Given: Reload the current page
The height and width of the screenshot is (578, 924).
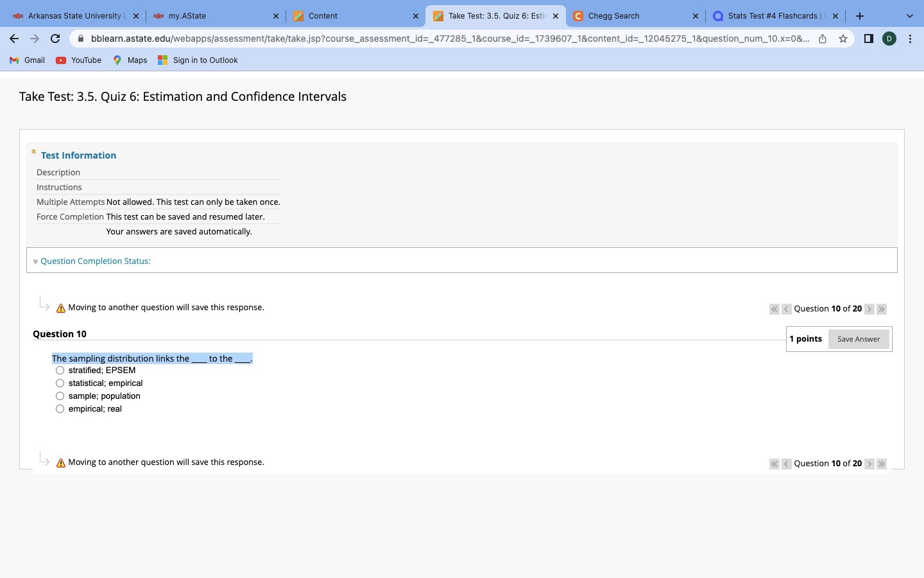Looking at the screenshot, I should pos(55,39).
